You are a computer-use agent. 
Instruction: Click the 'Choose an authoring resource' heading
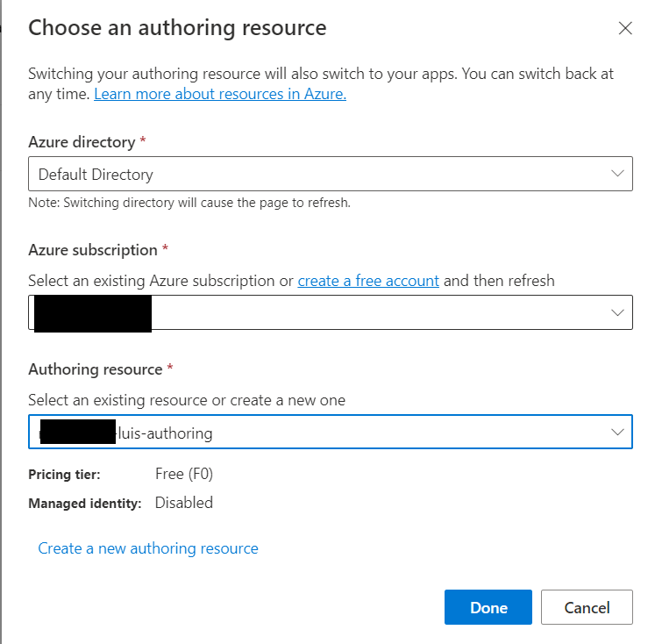pyautogui.click(x=177, y=28)
